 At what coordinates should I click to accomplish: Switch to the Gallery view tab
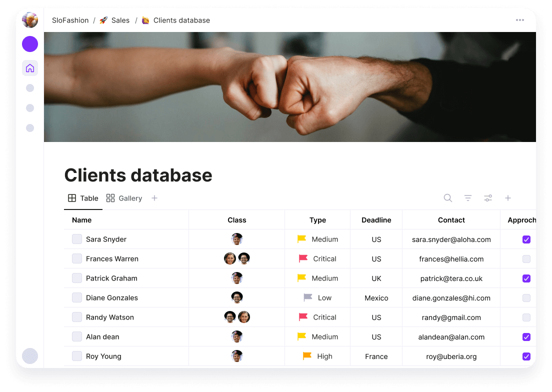tap(123, 198)
